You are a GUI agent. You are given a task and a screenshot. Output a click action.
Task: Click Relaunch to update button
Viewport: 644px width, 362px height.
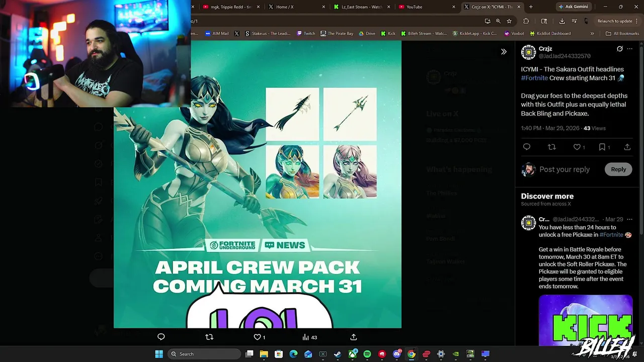(x=615, y=21)
